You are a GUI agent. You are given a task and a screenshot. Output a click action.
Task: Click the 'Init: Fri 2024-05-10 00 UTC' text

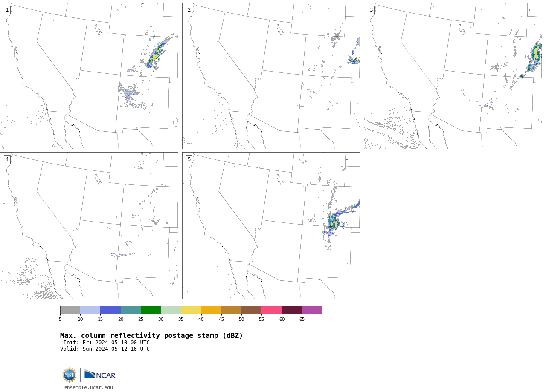click(107, 343)
